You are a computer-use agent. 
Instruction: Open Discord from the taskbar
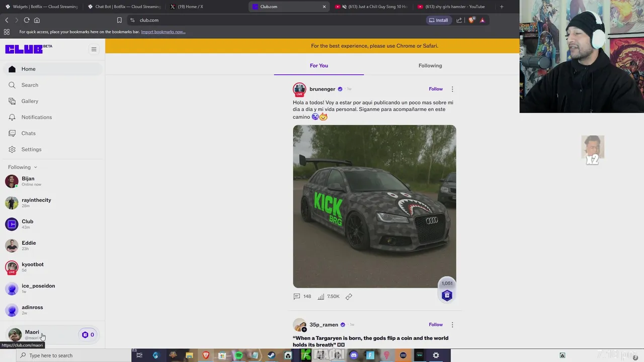354,355
